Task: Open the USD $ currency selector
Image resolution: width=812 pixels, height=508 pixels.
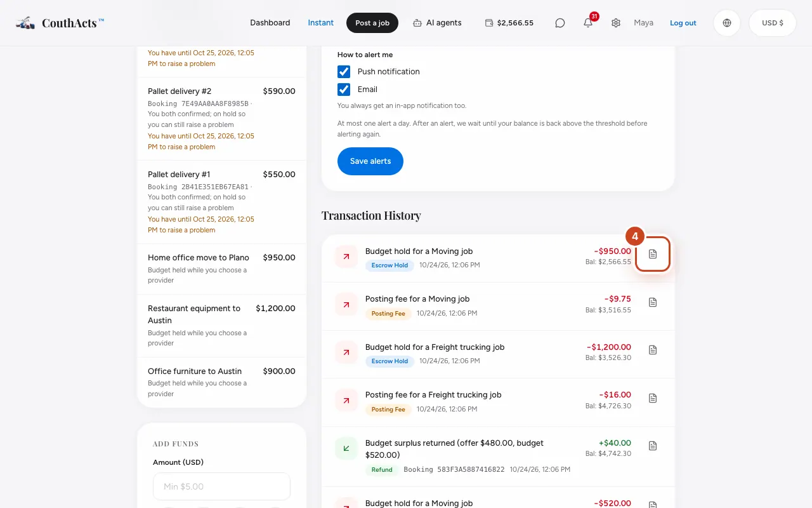Action: coord(773,23)
